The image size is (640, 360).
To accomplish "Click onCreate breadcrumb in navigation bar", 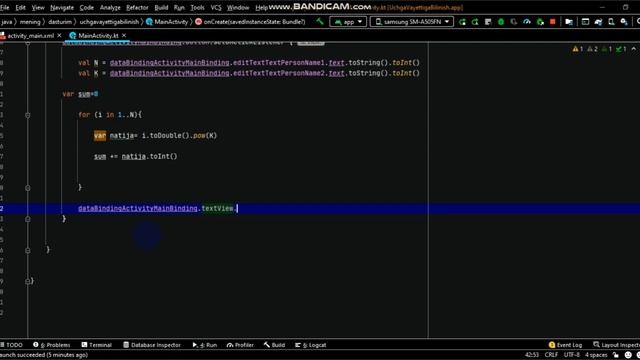I will 250,22.
